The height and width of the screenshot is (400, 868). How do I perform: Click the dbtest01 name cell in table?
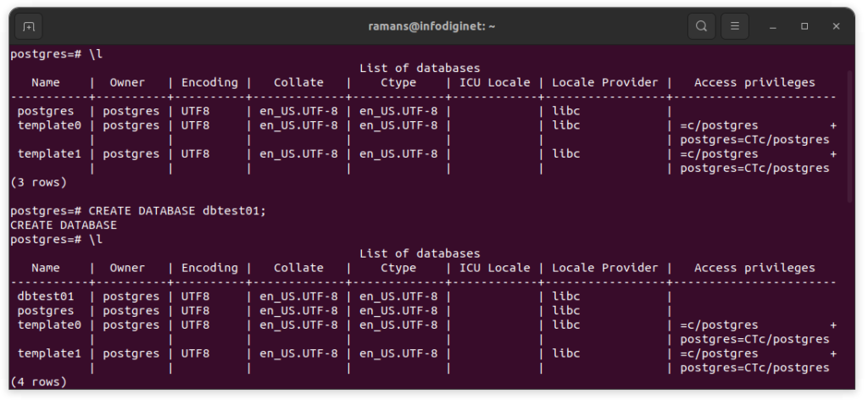[46, 297]
